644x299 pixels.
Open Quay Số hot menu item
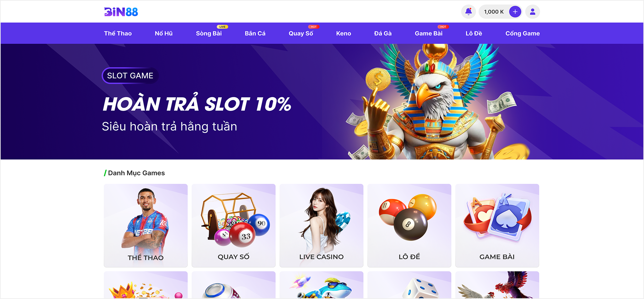tap(301, 33)
